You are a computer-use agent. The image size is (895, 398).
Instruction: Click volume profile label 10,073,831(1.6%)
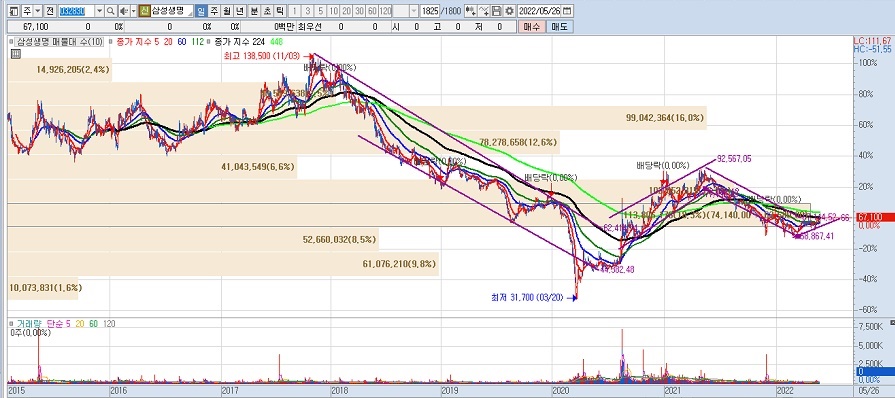click(45, 288)
